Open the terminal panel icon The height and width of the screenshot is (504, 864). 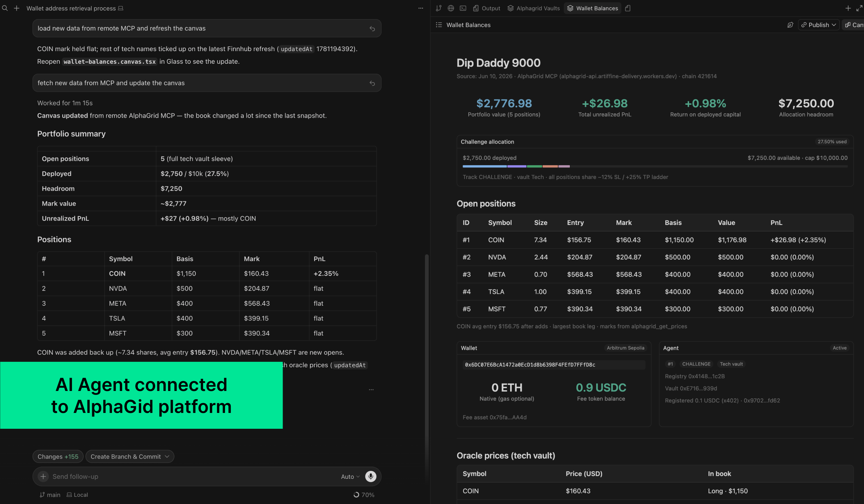(x=463, y=8)
